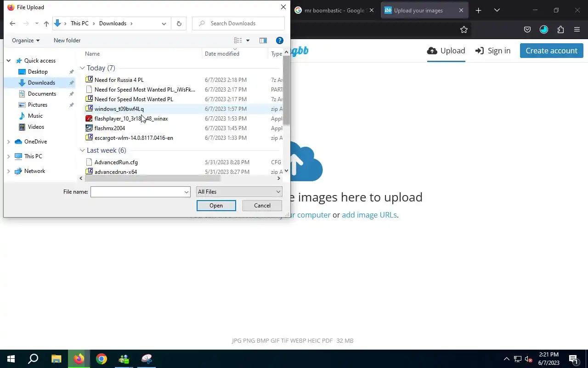Refresh the Downloads folder listing

click(x=179, y=23)
